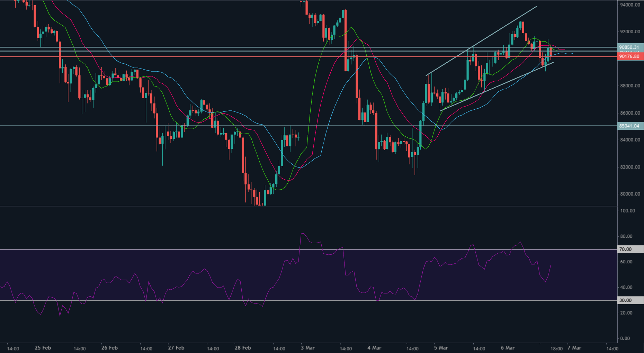
Task: Click the 88000.00 price axis value
Action: pos(630,86)
